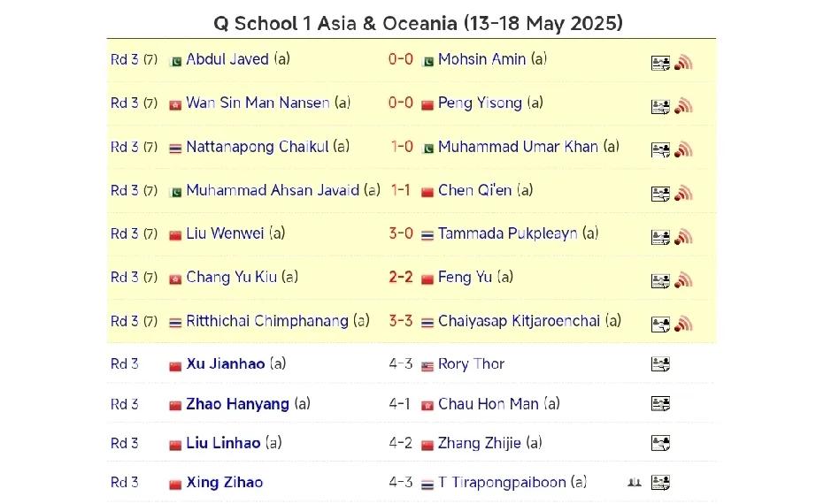The height and width of the screenshot is (504, 816).
Task: Select the Rory Thor player link
Action: (x=471, y=363)
